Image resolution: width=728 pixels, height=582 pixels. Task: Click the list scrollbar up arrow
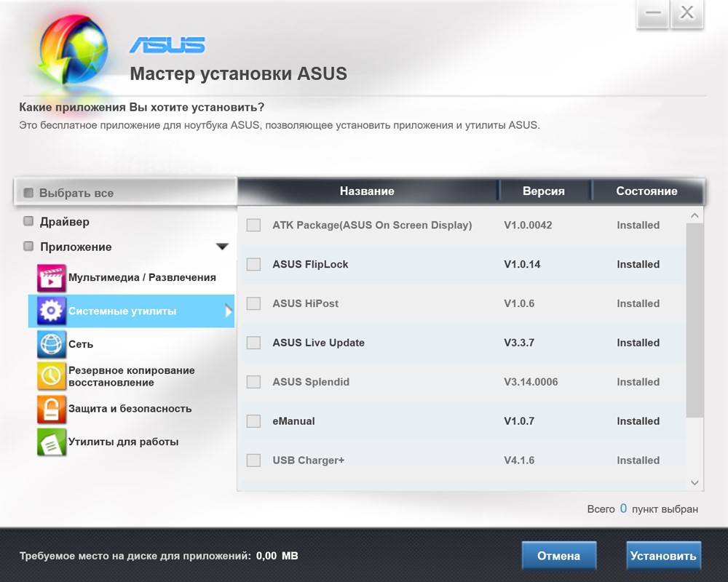pos(695,215)
